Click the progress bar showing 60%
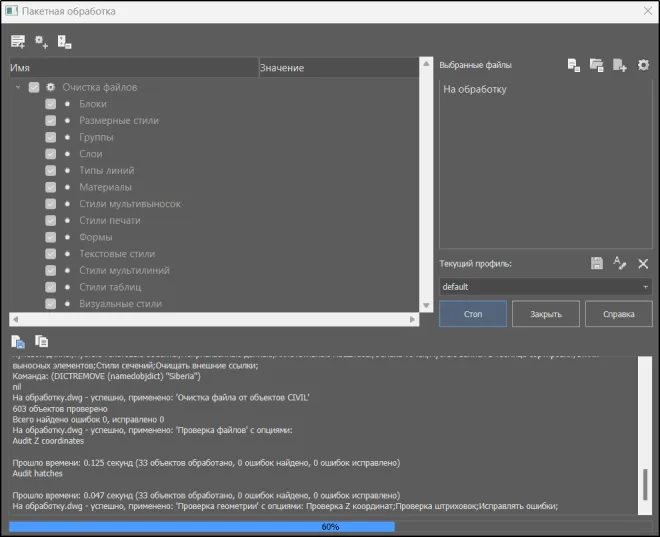 [329, 526]
